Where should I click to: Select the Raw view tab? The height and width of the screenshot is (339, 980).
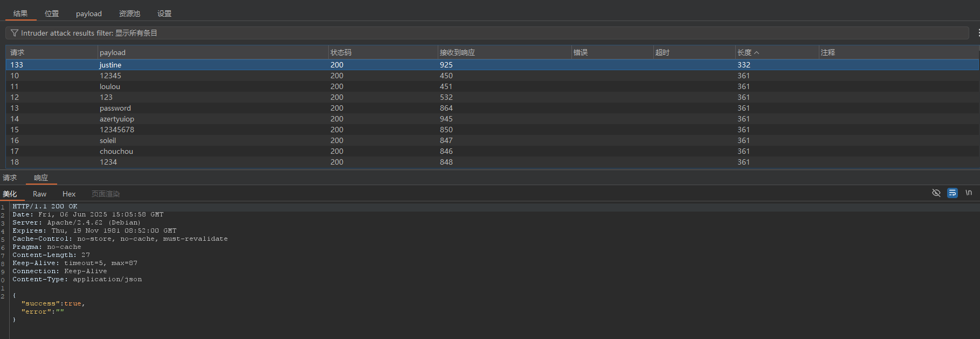coord(39,194)
